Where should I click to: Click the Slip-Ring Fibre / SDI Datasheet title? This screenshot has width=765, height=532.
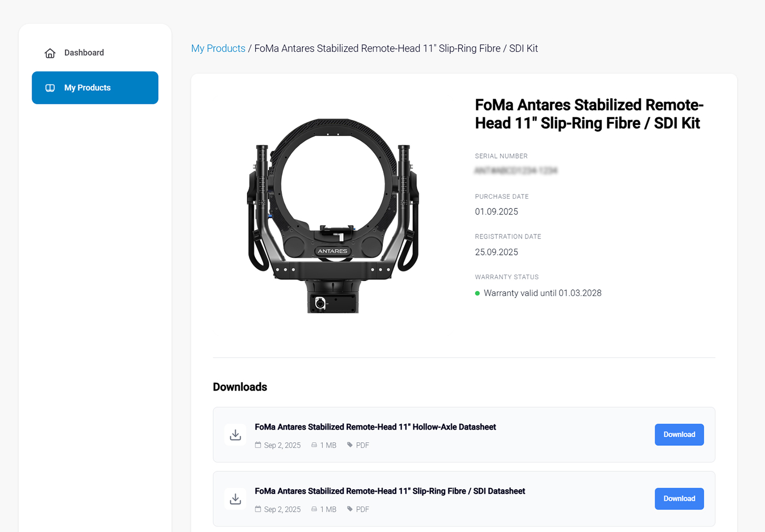390,491
